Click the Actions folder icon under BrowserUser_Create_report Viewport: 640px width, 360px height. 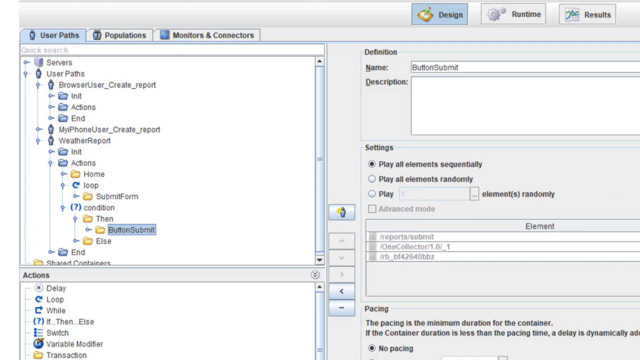tap(63, 107)
